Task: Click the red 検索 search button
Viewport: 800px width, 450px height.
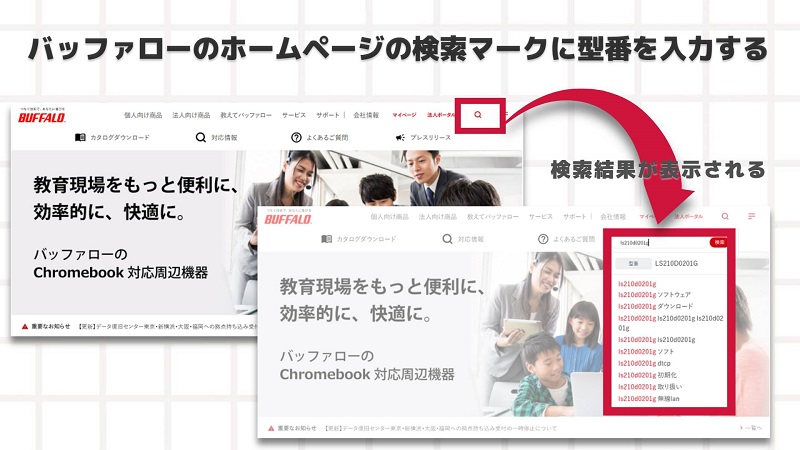Action: coord(719,243)
